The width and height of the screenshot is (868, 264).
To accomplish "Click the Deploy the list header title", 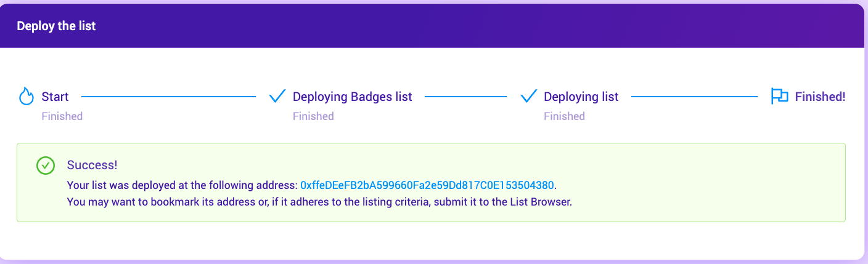I will (56, 26).
